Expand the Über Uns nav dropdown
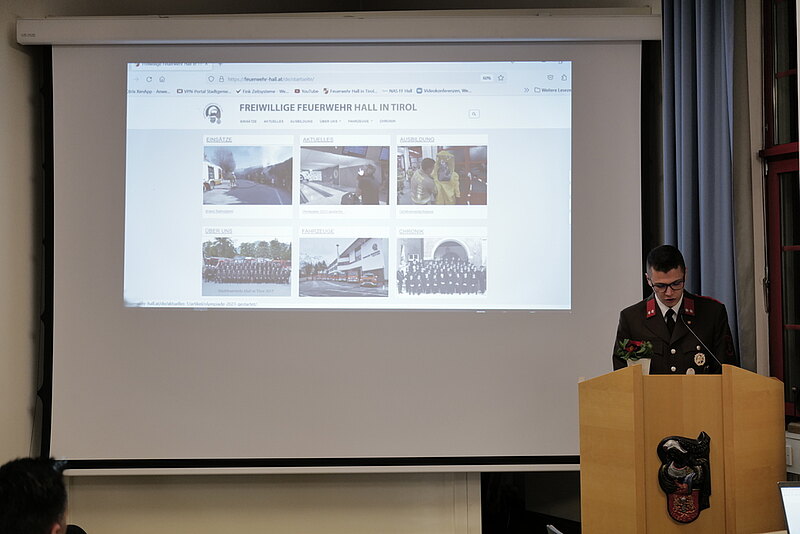Viewport: 800px width, 534px height. (330, 121)
